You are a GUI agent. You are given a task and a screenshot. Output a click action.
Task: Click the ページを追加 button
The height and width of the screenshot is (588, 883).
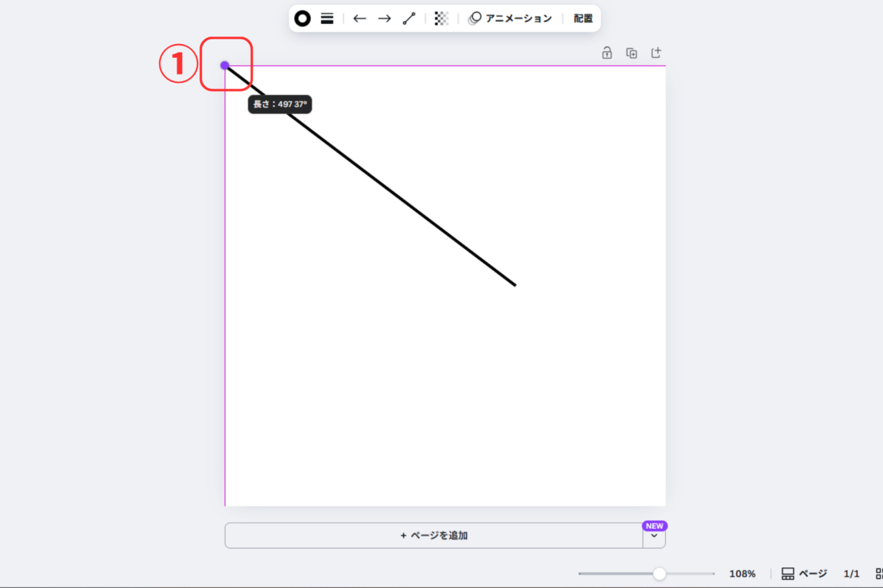(x=434, y=536)
